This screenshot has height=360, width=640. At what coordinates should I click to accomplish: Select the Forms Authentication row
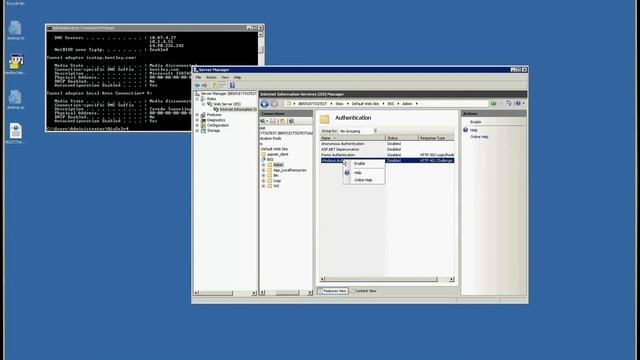coord(387,155)
